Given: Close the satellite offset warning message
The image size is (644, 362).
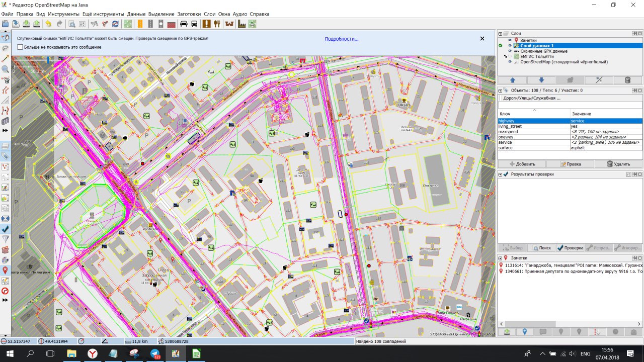Looking at the screenshot, I should 482,39.
